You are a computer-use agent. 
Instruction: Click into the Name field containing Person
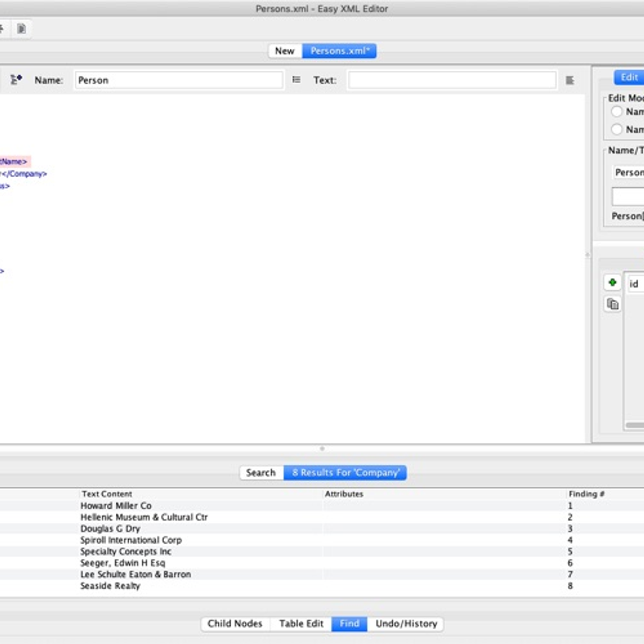(178, 80)
